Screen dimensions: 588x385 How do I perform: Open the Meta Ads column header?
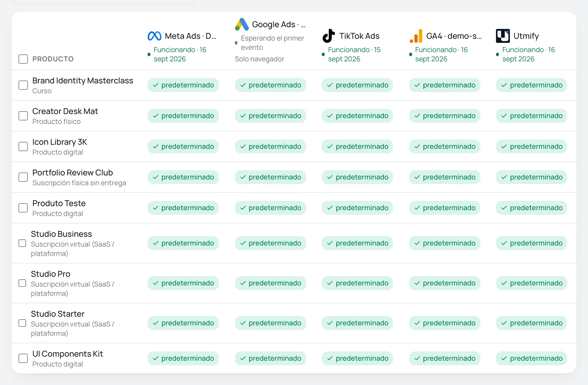click(x=191, y=36)
